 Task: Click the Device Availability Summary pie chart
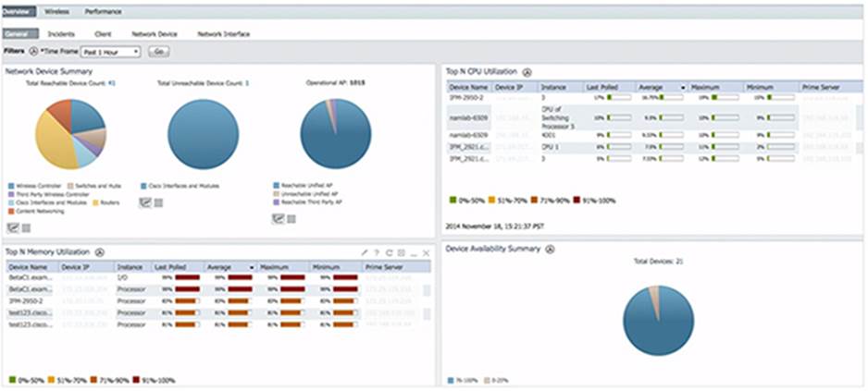tap(659, 321)
